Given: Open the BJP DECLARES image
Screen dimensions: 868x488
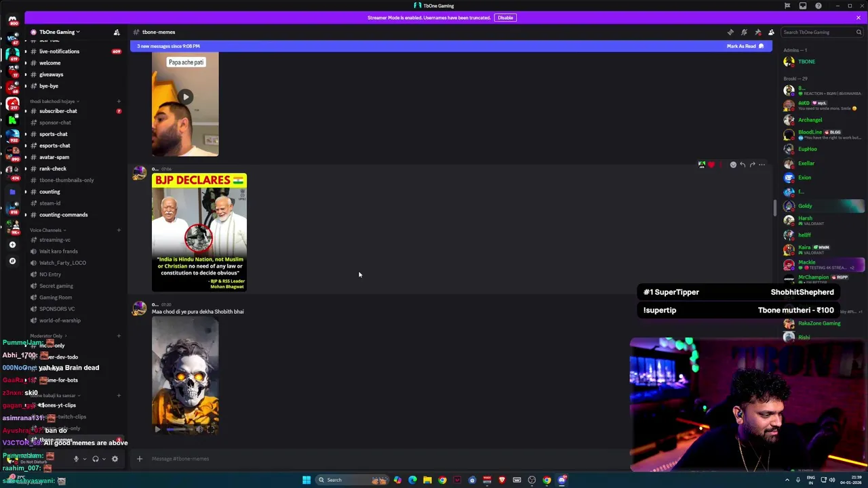Looking at the screenshot, I should [199, 232].
